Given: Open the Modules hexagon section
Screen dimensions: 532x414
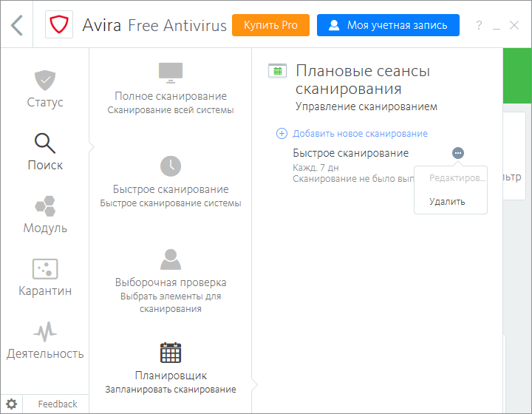Looking at the screenshot, I should click(45, 214).
